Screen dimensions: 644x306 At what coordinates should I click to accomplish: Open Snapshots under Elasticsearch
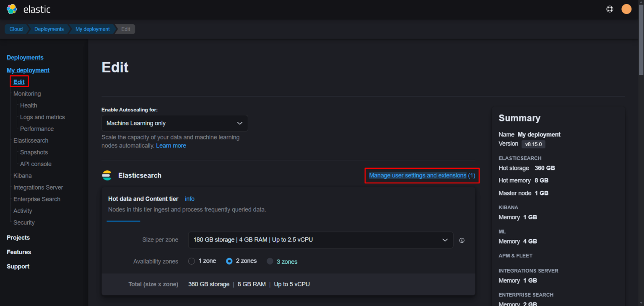click(x=34, y=152)
